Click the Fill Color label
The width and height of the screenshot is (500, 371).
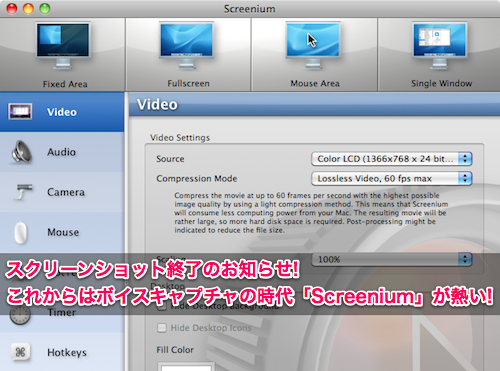(175, 350)
